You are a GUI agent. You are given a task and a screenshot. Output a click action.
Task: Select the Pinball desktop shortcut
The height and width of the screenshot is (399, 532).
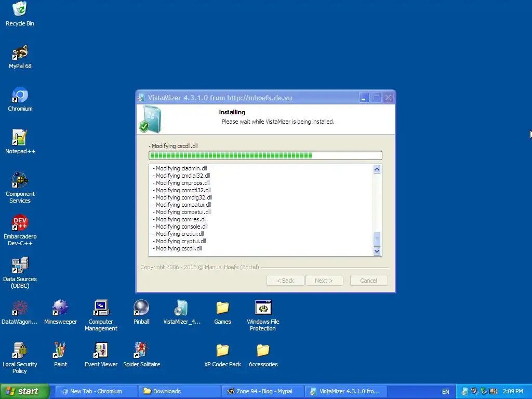tap(141, 312)
